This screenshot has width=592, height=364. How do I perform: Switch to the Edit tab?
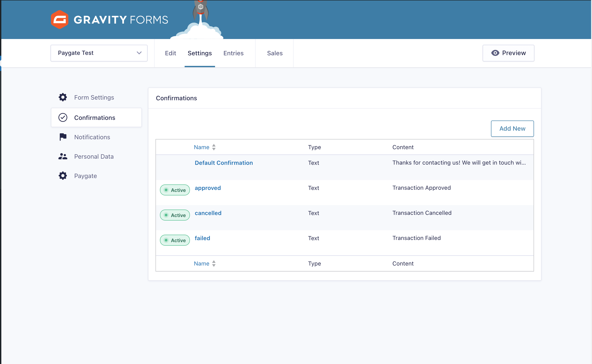click(170, 53)
